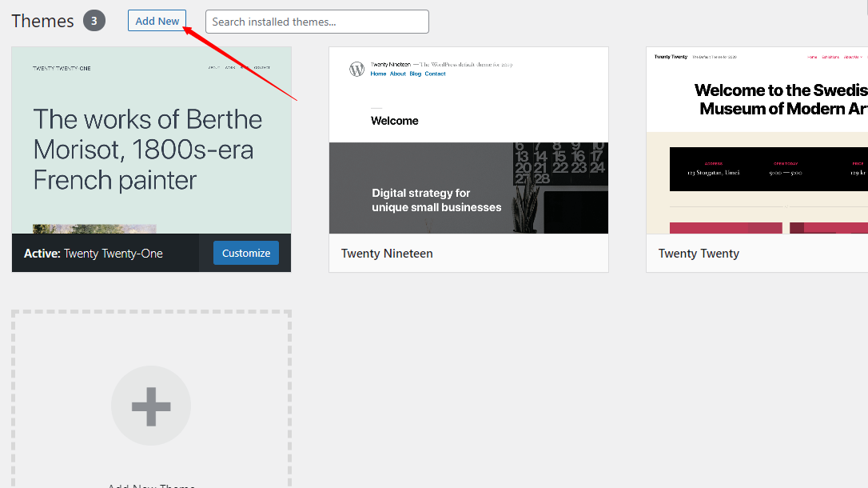Open the Twenty Twenty theme screenshot

[x=757, y=140]
